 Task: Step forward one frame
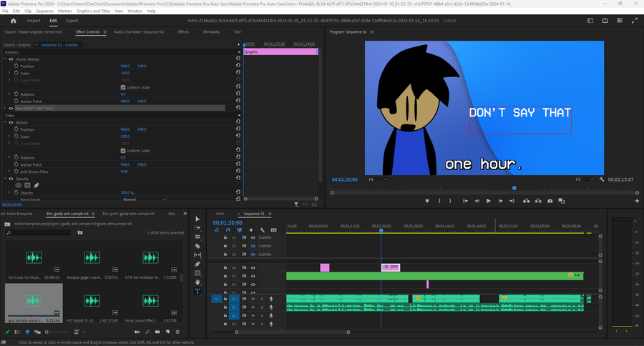pyautogui.click(x=500, y=201)
